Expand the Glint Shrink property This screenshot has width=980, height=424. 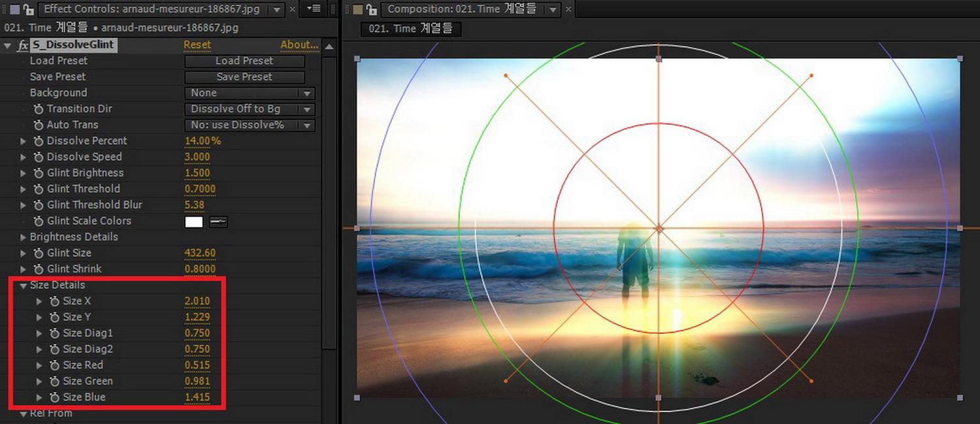24,269
